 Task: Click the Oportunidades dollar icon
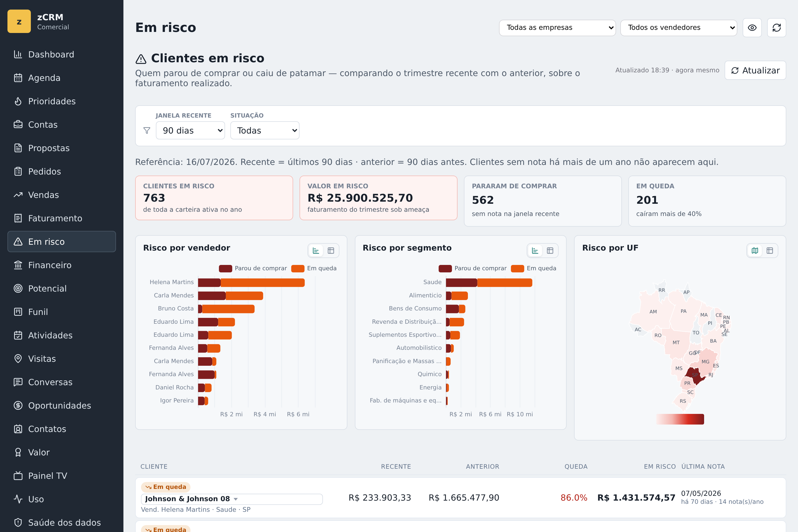18,405
